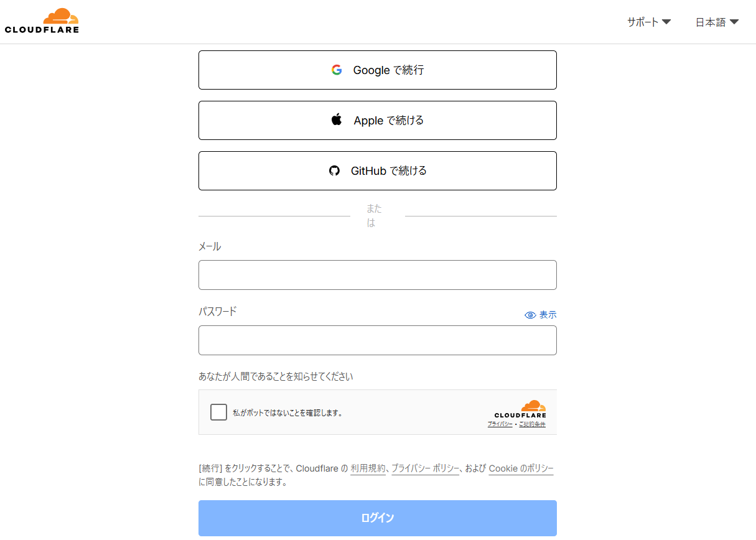The width and height of the screenshot is (756, 540).
Task: Open the 日本語 language menu
Action: 711,22
